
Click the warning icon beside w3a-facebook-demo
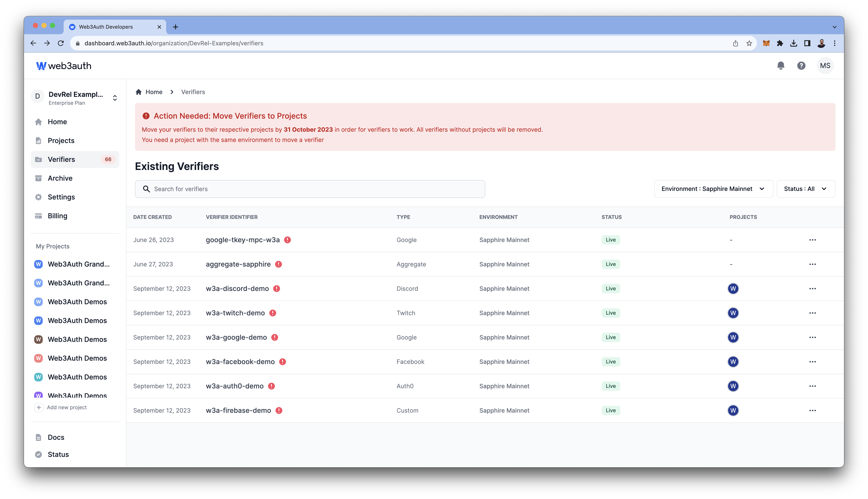282,362
